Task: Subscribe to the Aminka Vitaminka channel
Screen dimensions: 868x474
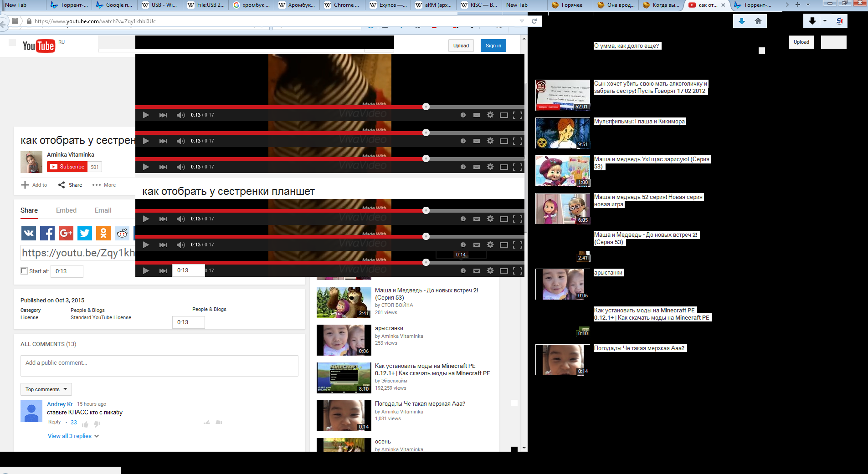Action: pos(67,167)
